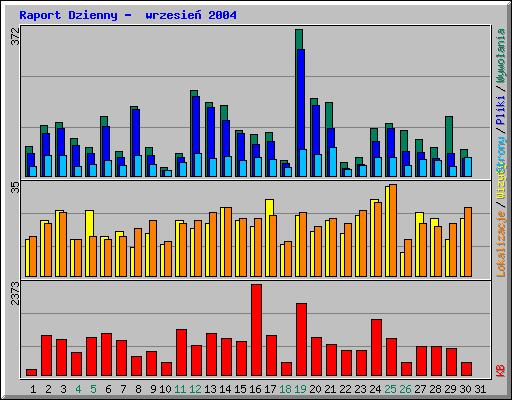Viewport: 512px width, 400px height.
Task: Click the green day label 19
Action: coord(300,389)
